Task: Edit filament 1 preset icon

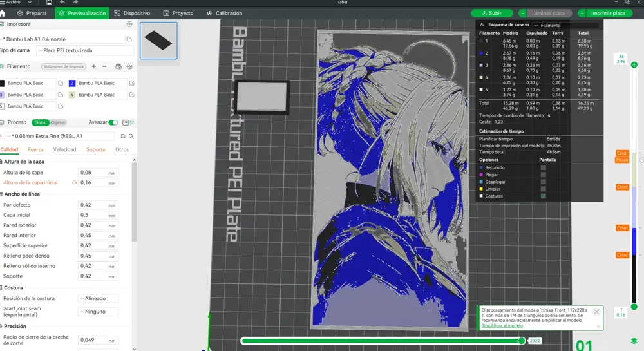Action: [x=61, y=83]
